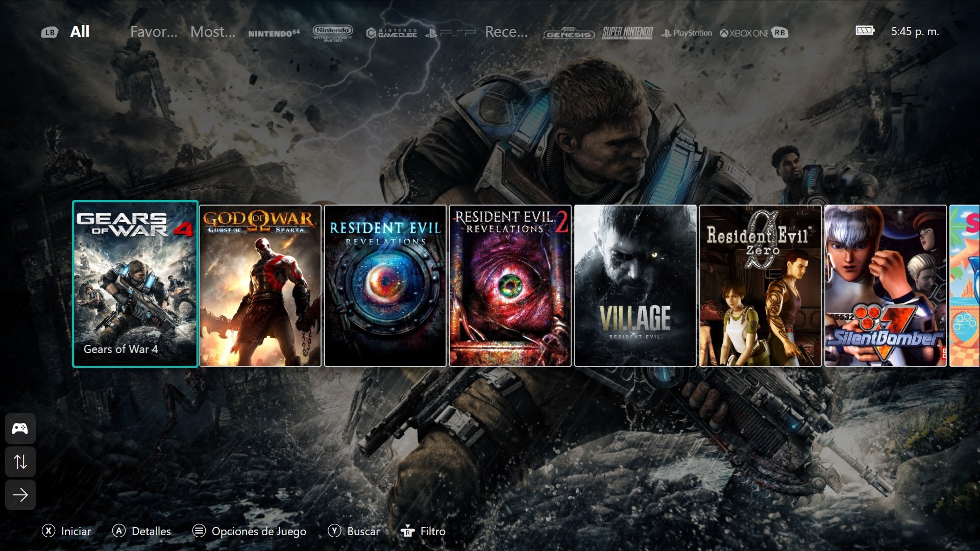980x551 pixels.
Task: Click the Y button icon
Action: [334, 531]
